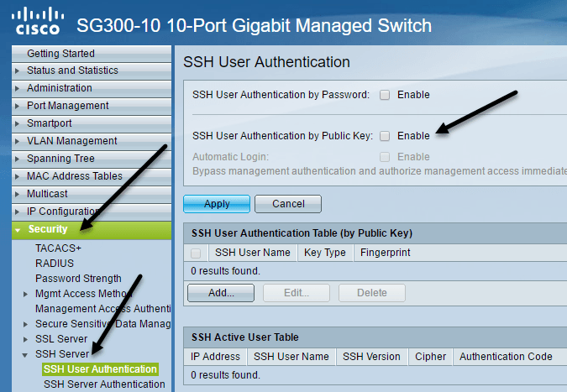Open the Getting Started menu
Image resolution: width=567 pixels, height=392 pixels.
click(x=92, y=54)
